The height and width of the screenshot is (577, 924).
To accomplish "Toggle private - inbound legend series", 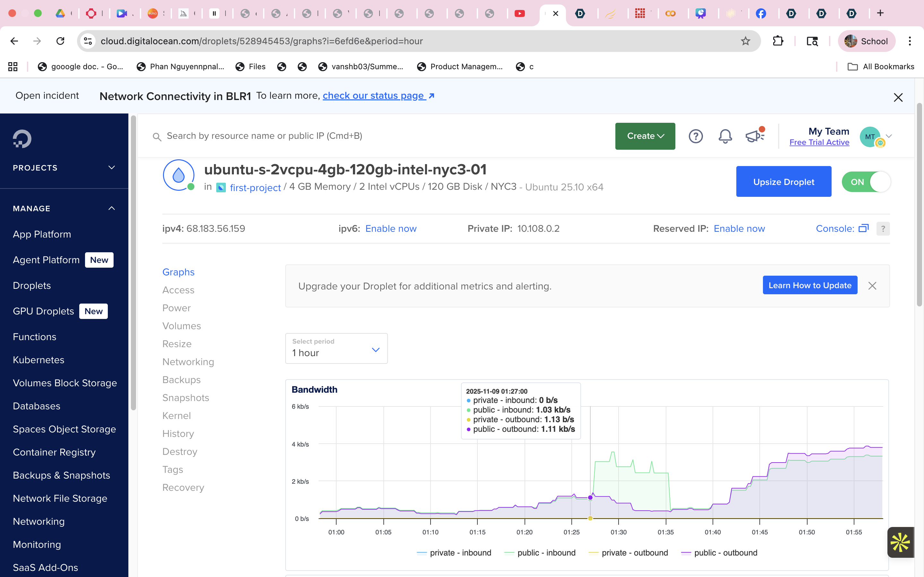I will [x=454, y=553].
